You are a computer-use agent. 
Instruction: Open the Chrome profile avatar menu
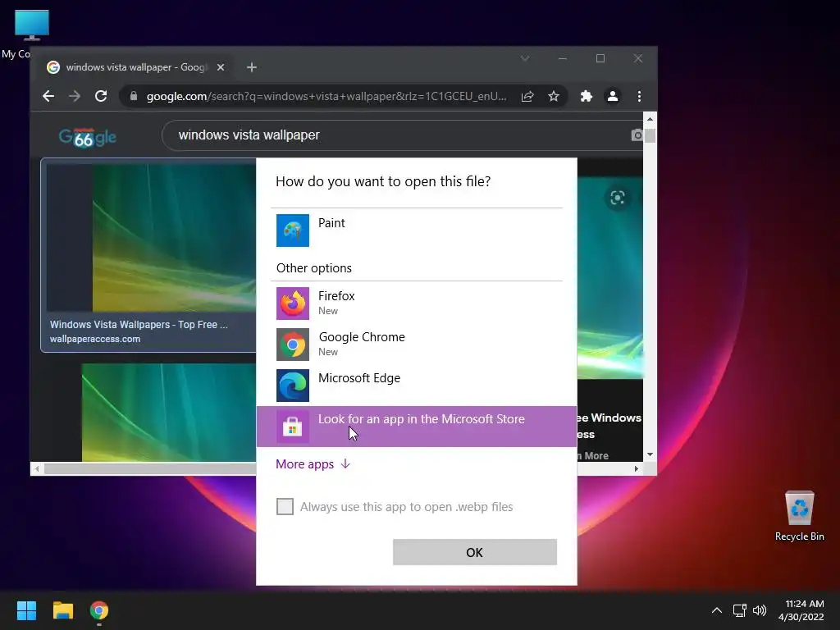(x=612, y=97)
